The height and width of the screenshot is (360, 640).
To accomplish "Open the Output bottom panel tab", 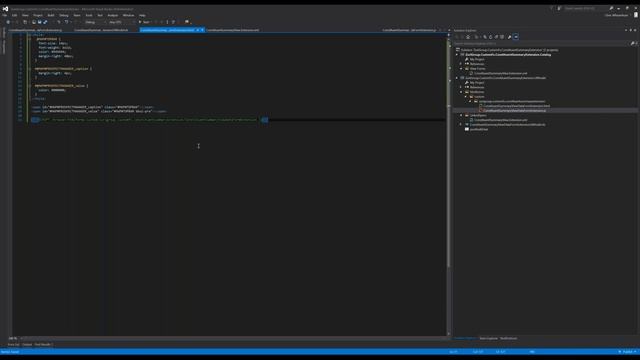I will tap(27, 344).
